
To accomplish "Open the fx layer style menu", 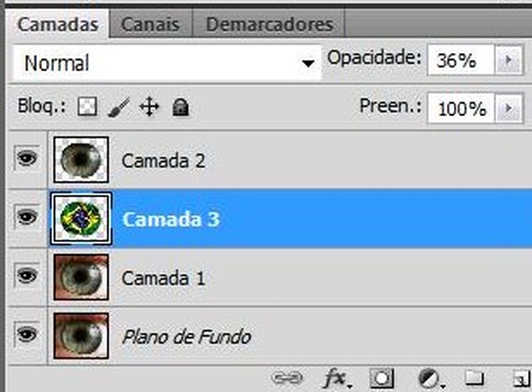I will (x=337, y=378).
